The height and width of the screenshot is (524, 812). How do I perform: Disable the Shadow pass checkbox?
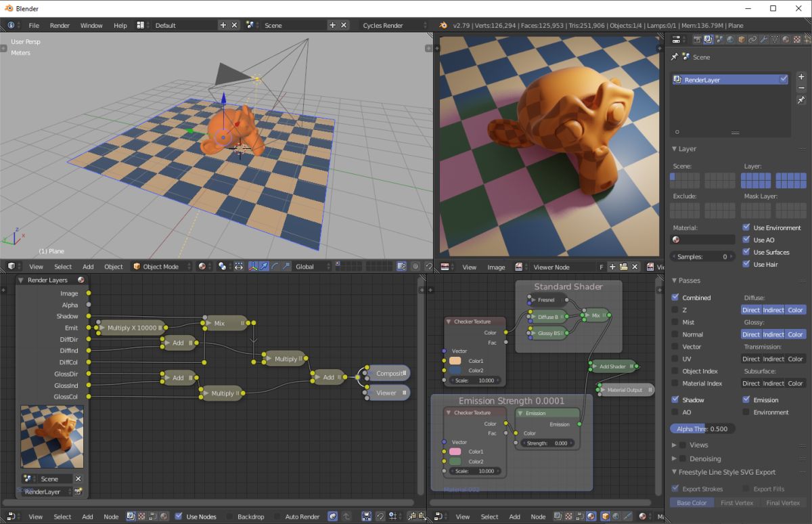point(675,399)
